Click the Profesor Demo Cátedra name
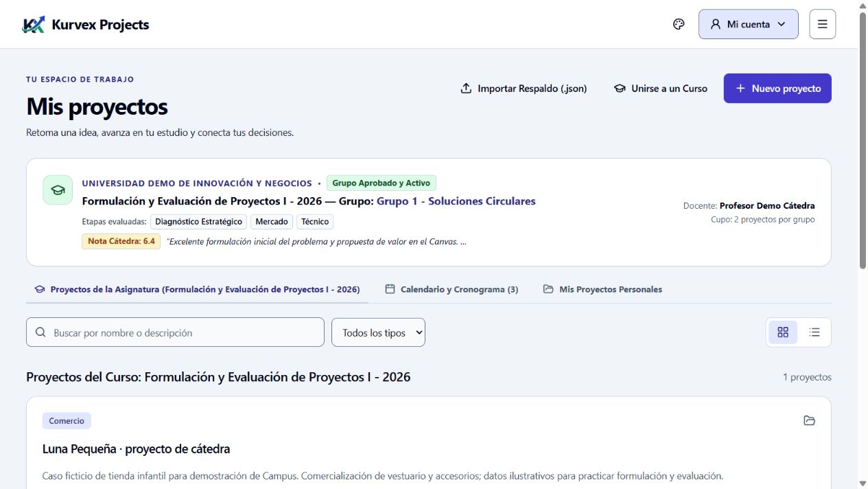868x489 pixels. click(x=767, y=206)
